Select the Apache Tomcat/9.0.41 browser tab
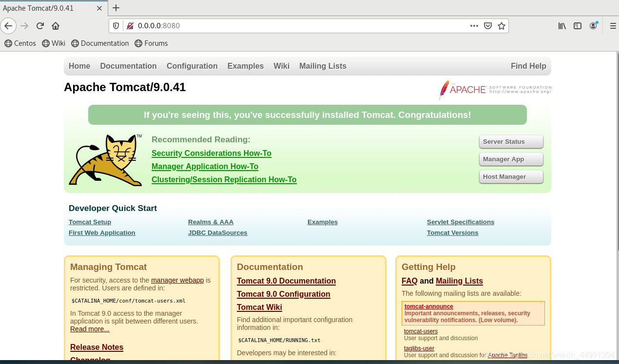The image size is (619, 364). 54,8
